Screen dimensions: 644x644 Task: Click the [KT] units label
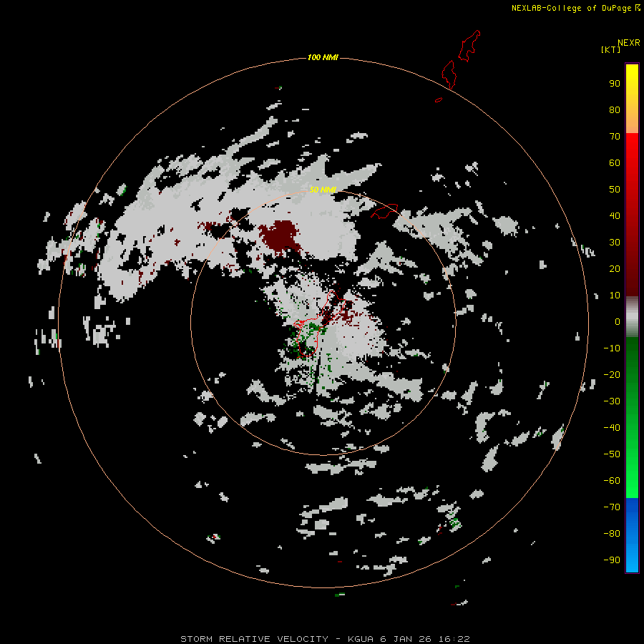coord(610,49)
